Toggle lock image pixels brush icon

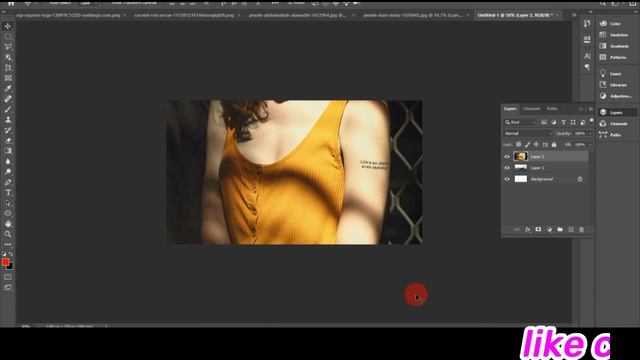pyautogui.click(x=528, y=144)
